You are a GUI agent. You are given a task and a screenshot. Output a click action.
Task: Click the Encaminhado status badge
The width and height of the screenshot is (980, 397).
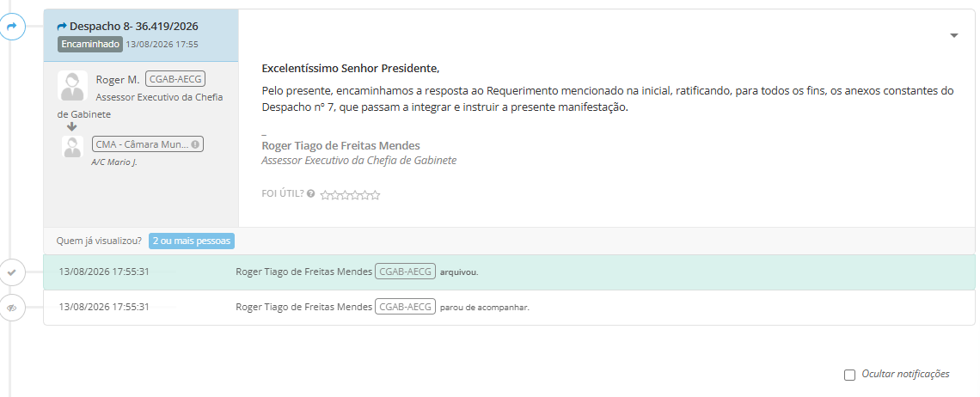(90, 45)
